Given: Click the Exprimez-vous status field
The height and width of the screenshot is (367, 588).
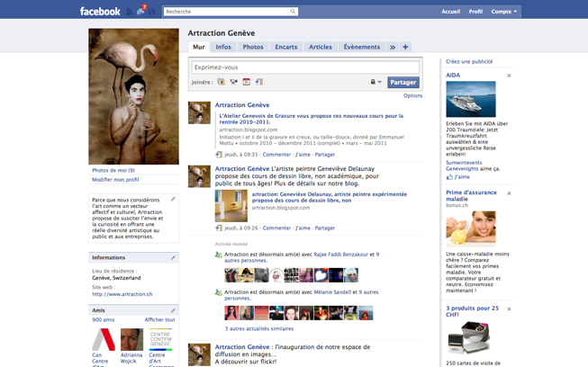Looking at the screenshot, I should [304, 67].
